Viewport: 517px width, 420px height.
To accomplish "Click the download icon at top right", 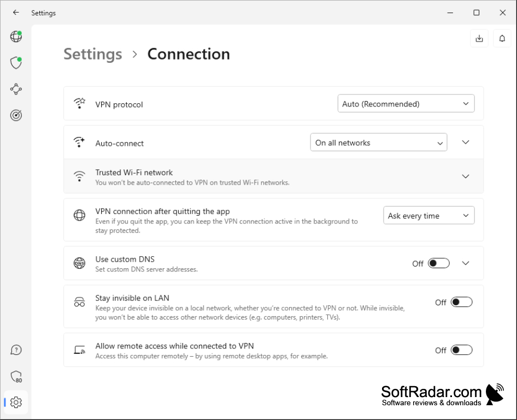I will click(x=479, y=39).
